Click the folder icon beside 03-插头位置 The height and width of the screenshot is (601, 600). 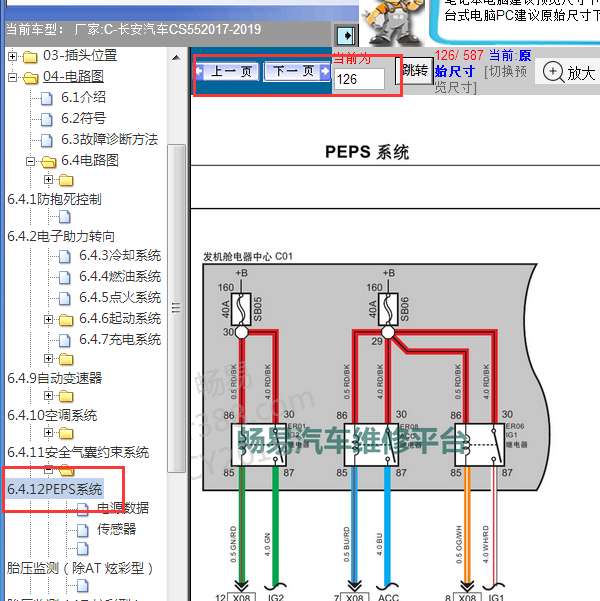coord(30,57)
